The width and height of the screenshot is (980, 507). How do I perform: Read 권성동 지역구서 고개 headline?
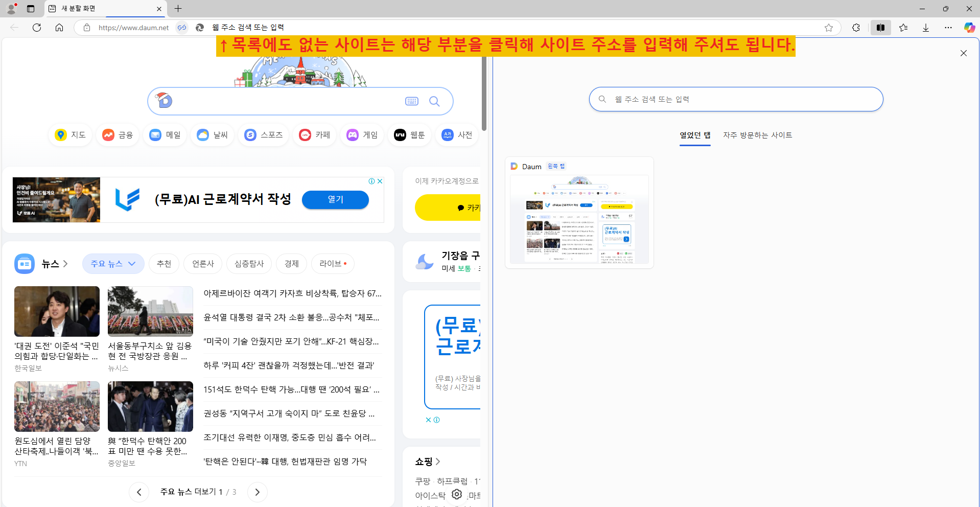289,413
